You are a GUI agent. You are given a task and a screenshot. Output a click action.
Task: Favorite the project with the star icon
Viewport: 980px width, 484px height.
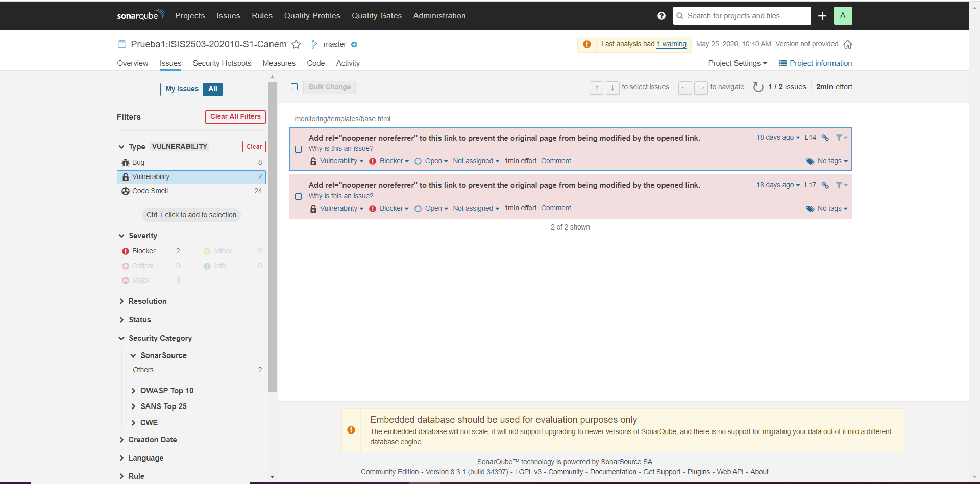coord(296,44)
